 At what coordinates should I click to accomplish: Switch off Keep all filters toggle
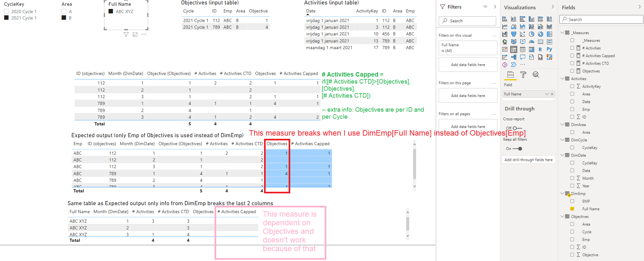[x=518, y=149]
